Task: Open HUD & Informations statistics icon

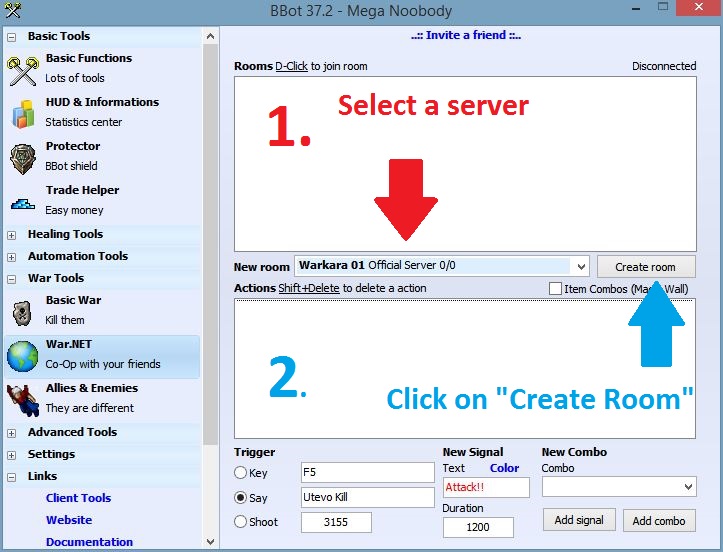Action: pyautogui.click(x=22, y=113)
